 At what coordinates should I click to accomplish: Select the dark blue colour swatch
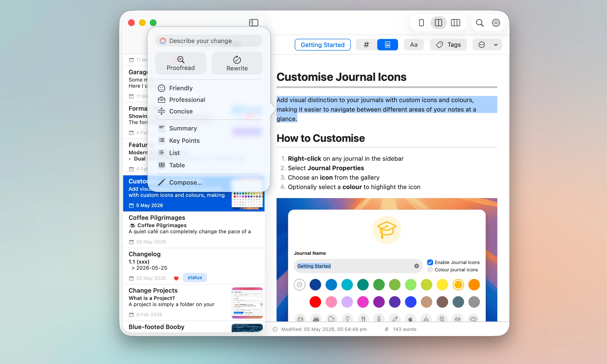coord(315,285)
